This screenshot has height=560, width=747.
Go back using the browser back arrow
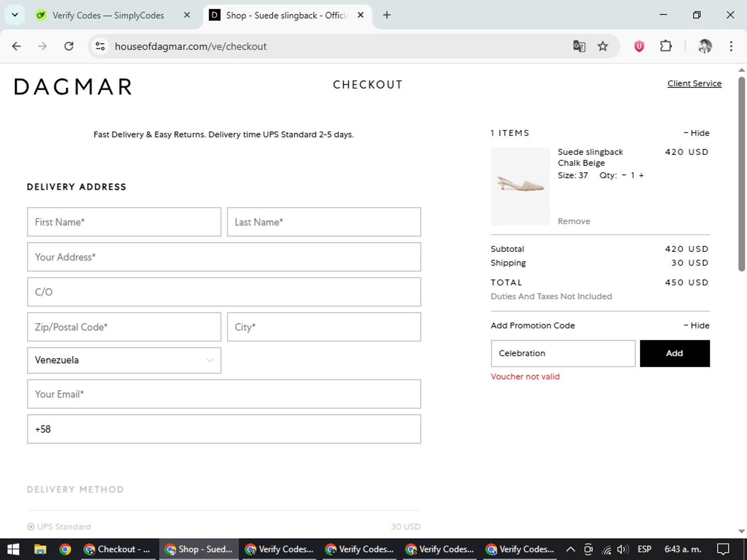coord(16,46)
